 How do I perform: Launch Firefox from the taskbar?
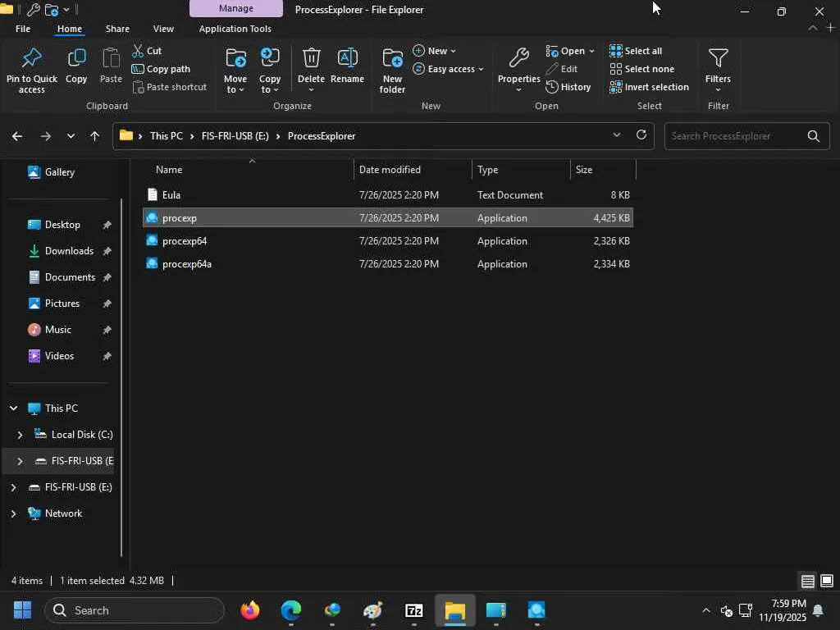pyautogui.click(x=250, y=610)
